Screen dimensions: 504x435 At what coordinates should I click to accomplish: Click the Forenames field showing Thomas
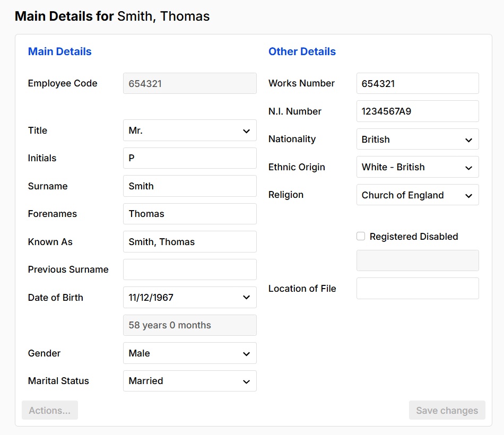189,214
